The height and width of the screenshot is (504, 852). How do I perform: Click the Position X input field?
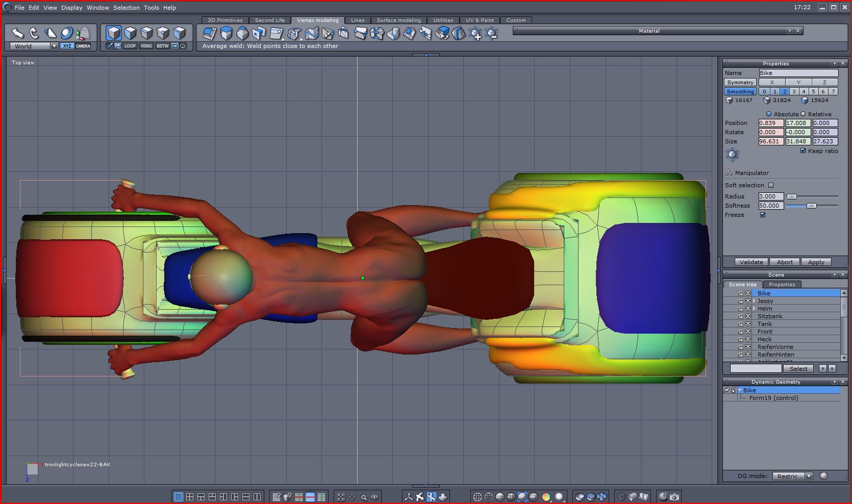pyautogui.click(x=770, y=123)
